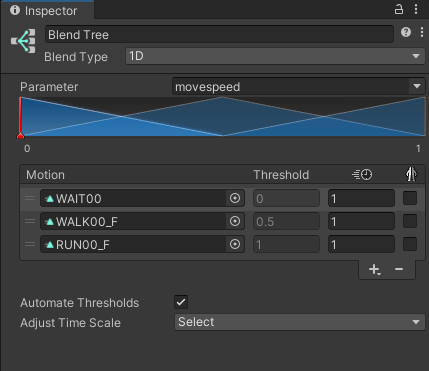Click the RUN00_F threshold field
This screenshot has width=429, height=371.
(286, 244)
